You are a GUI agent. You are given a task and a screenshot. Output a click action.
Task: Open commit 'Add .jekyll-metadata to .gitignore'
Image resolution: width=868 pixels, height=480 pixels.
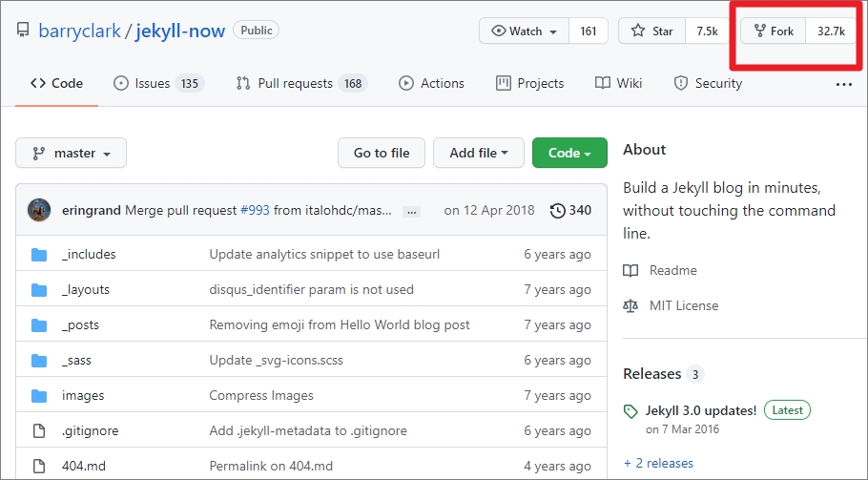[x=308, y=430]
